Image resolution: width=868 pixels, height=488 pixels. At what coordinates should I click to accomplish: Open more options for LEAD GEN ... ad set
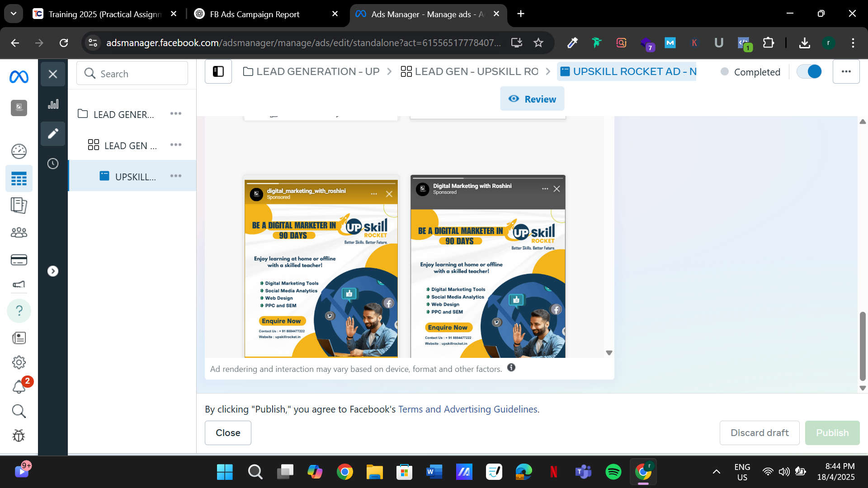point(176,145)
